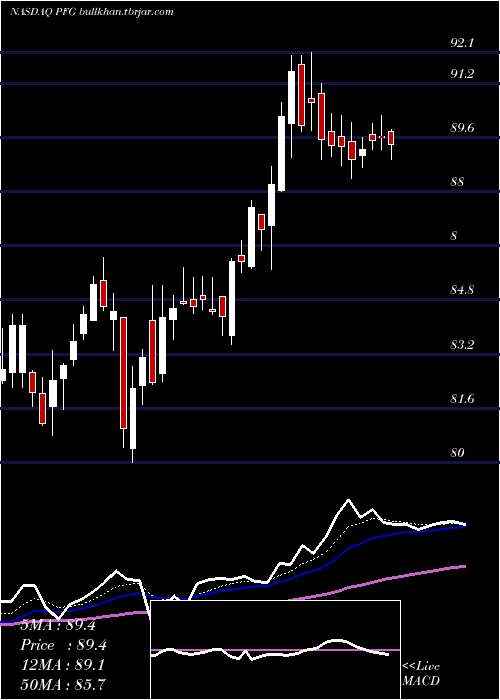Click inside the MACD inset chart panel

[275, 650]
